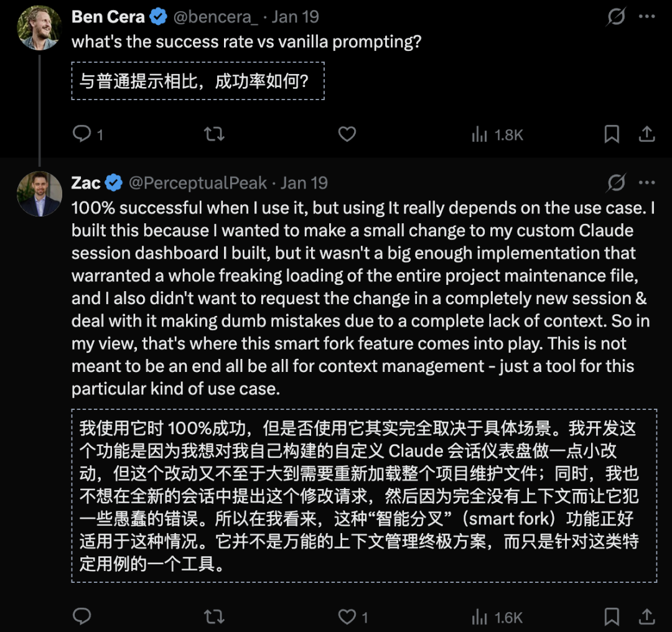Open more options on Zac's reply
This screenshot has width=672, height=632.
pyautogui.click(x=647, y=183)
